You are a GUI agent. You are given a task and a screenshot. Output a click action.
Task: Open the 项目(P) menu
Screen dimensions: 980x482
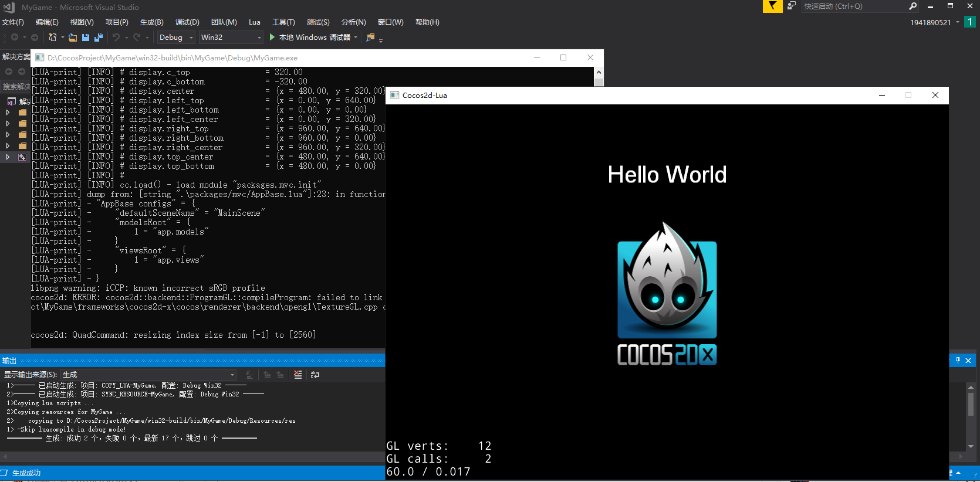coord(117,22)
